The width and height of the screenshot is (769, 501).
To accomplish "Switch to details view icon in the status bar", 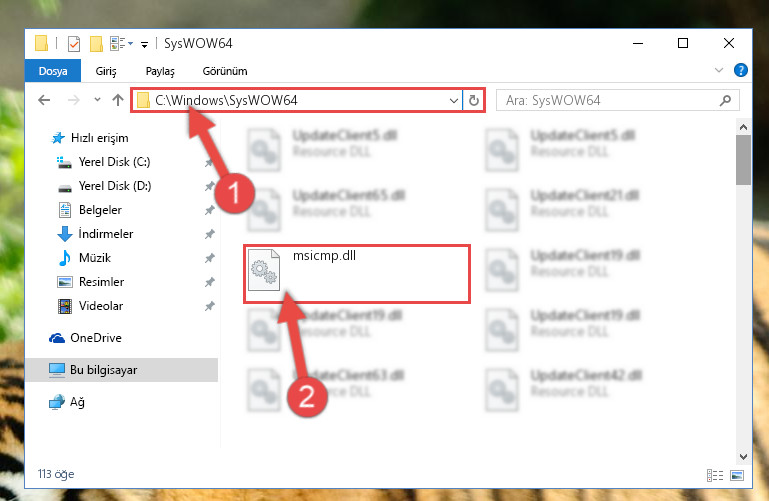I will 715,475.
